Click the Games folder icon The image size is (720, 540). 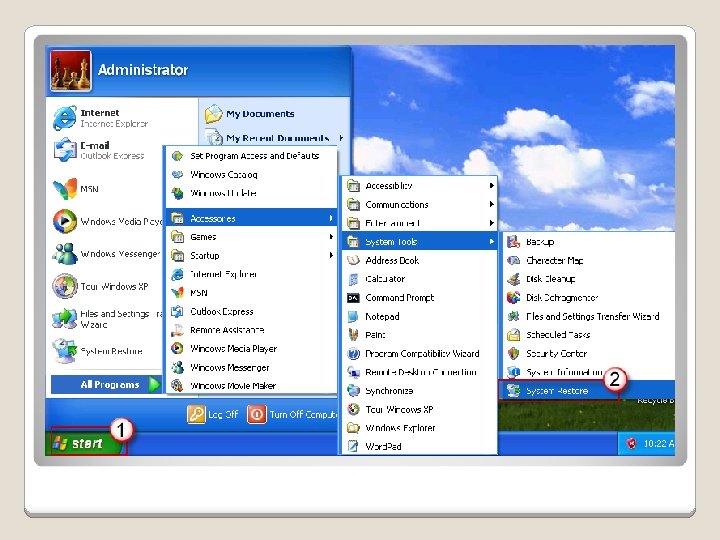coord(178,237)
